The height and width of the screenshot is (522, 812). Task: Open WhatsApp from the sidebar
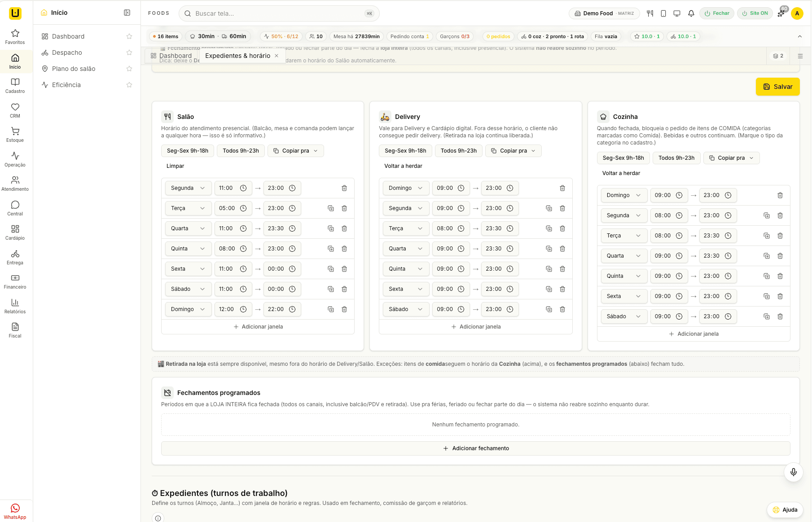[15, 511]
